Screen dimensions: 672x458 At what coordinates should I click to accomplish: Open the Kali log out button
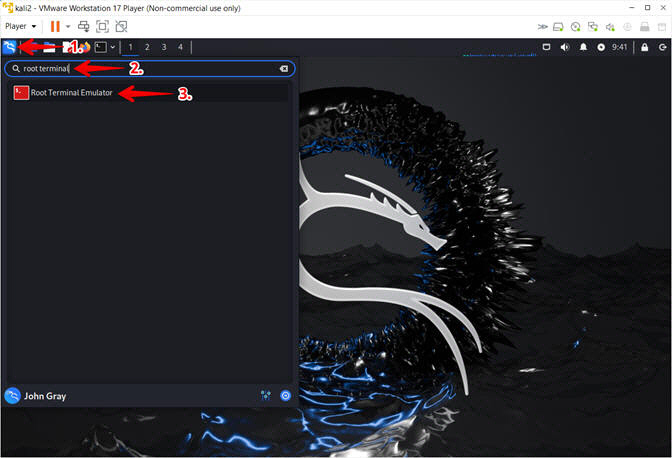pos(663,47)
